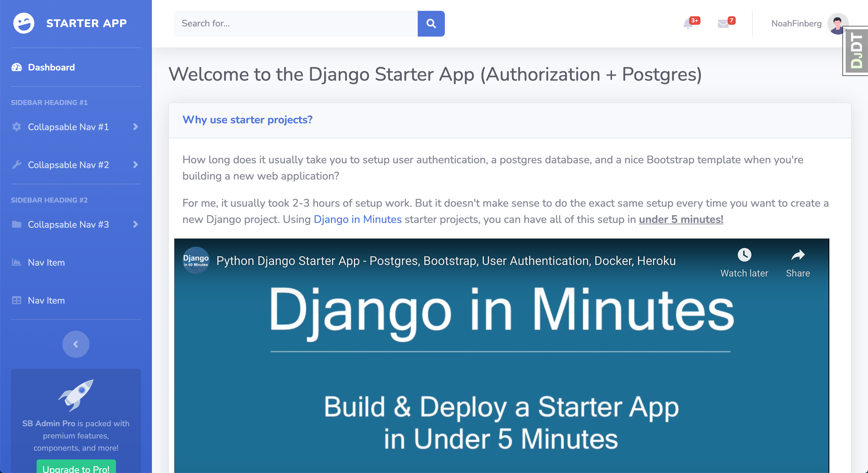Click the magnifier search button
This screenshot has width=868, height=473.
431,24
